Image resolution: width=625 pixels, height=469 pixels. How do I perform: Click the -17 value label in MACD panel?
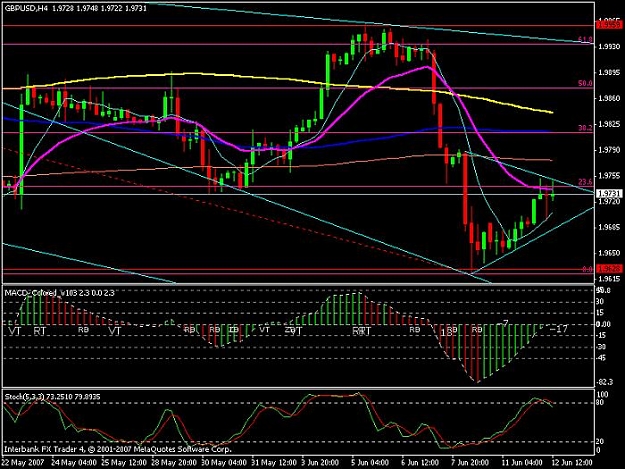click(558, 329)
